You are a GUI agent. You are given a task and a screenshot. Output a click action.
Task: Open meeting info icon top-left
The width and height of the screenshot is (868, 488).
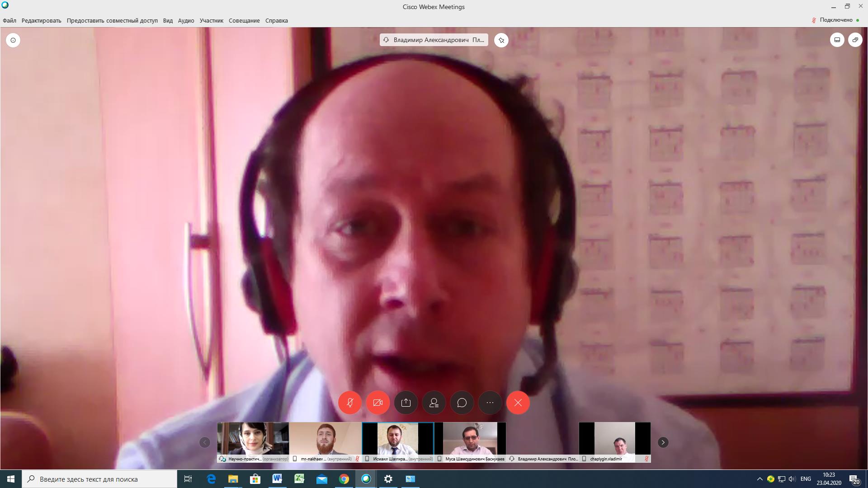[13, 40]
